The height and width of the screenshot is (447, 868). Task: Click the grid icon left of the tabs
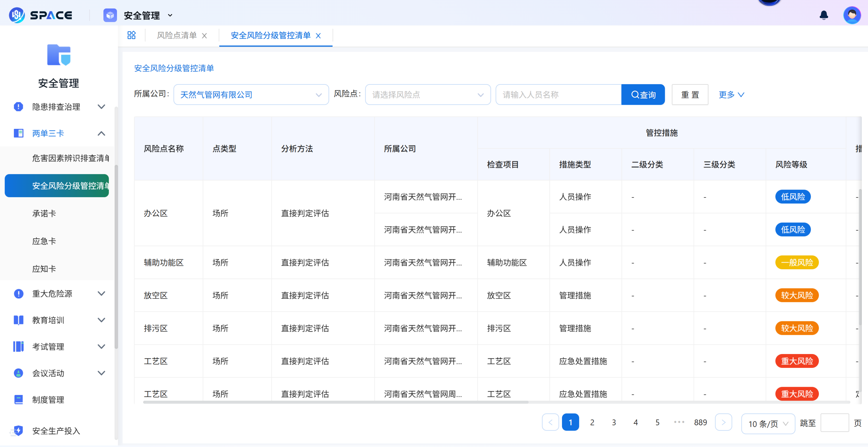(x=132, y=35)
